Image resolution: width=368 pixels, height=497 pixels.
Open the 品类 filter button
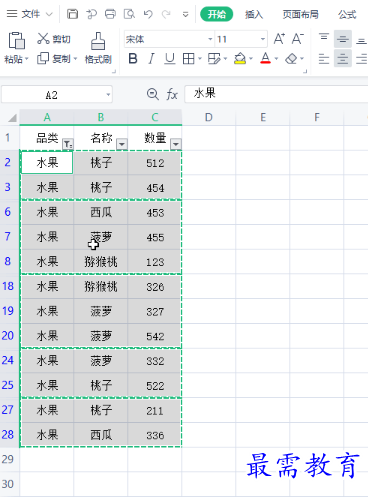[68, 144]
